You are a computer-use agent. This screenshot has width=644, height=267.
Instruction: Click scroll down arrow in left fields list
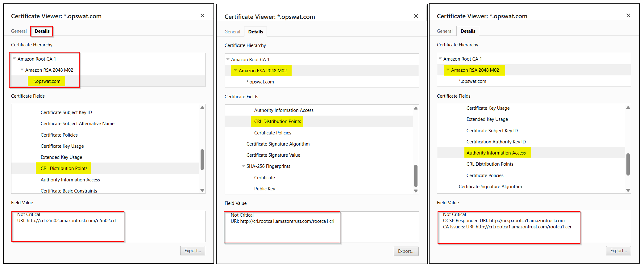point(202,190)
